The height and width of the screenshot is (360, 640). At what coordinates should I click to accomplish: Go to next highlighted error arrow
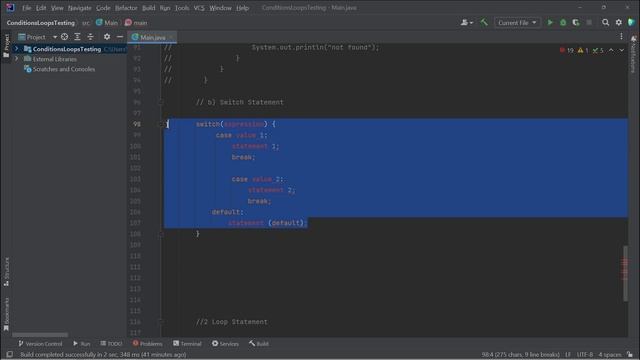click(621, 50)
